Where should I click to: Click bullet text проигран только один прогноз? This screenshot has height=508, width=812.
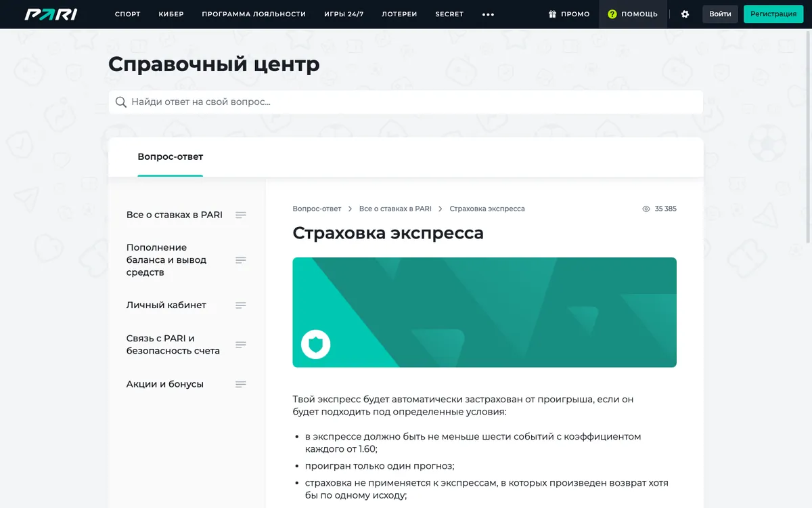(x=380, y=466)
